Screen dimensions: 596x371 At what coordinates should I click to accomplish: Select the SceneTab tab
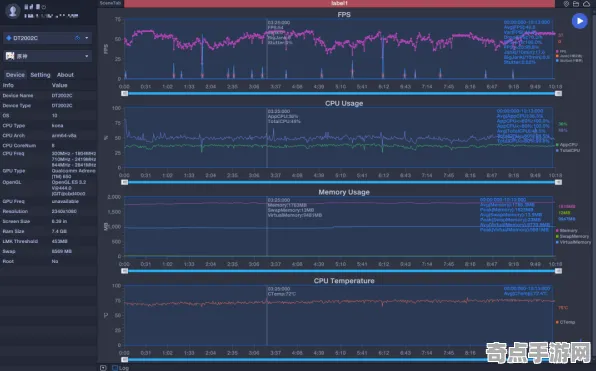tap(110, 3)
